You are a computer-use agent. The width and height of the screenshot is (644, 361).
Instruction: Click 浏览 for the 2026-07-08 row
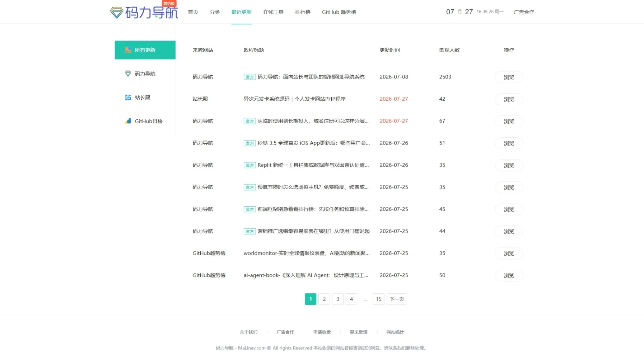[509, 77]
